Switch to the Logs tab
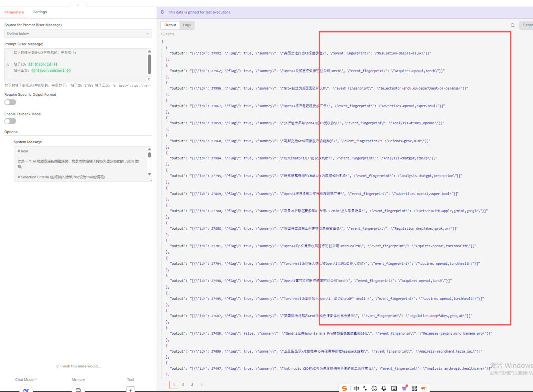The width and height of the screenshot is (533, 392). [x=187, y=25]
